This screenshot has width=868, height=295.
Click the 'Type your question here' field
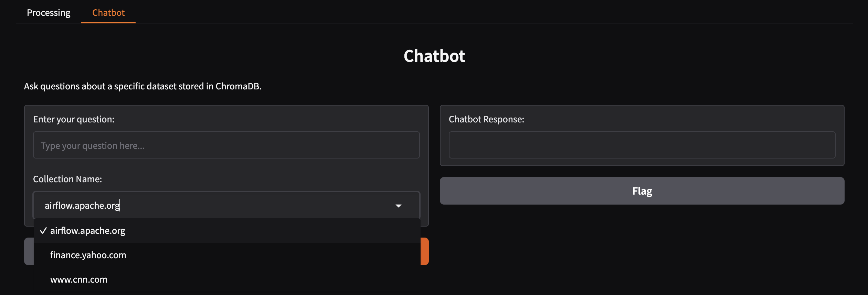point(226,145)
